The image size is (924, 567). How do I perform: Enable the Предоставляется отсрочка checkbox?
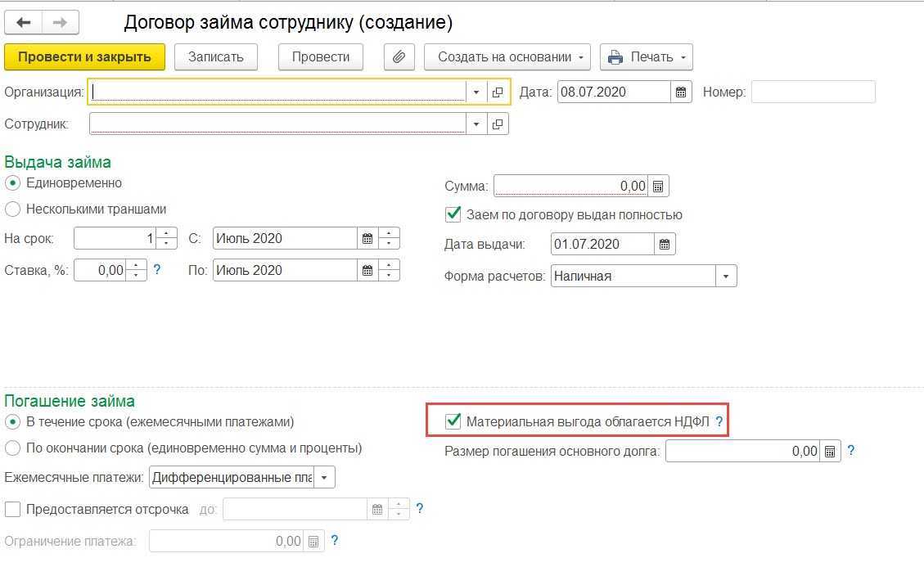(x=12, y=509)
